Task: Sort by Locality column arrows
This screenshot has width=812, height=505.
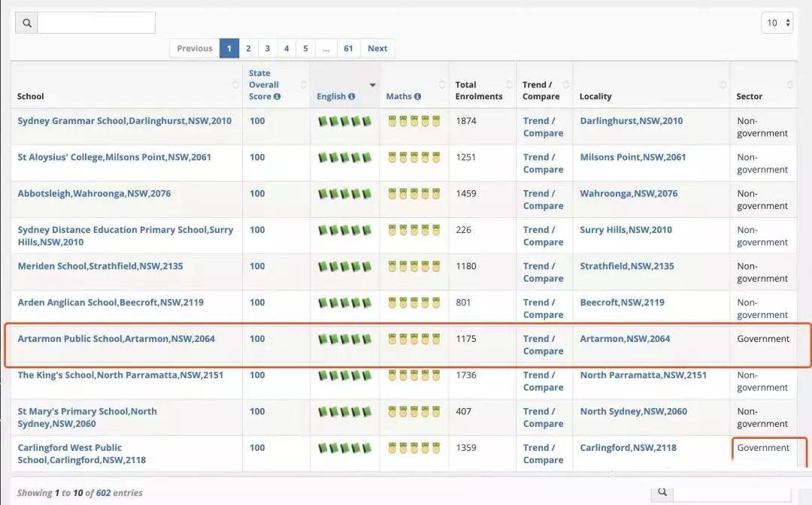Action: 723,85
